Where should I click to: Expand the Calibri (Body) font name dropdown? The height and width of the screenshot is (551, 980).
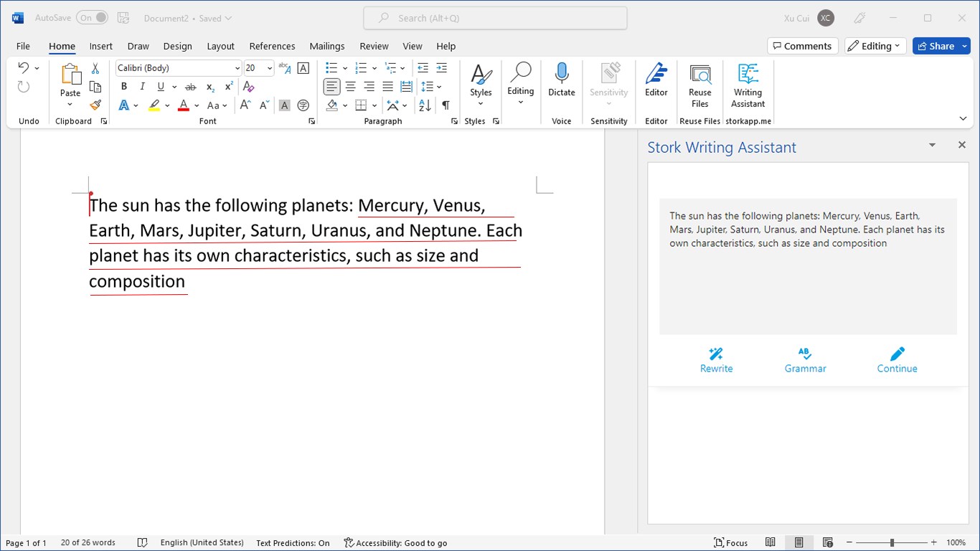(x=237, y=68)
